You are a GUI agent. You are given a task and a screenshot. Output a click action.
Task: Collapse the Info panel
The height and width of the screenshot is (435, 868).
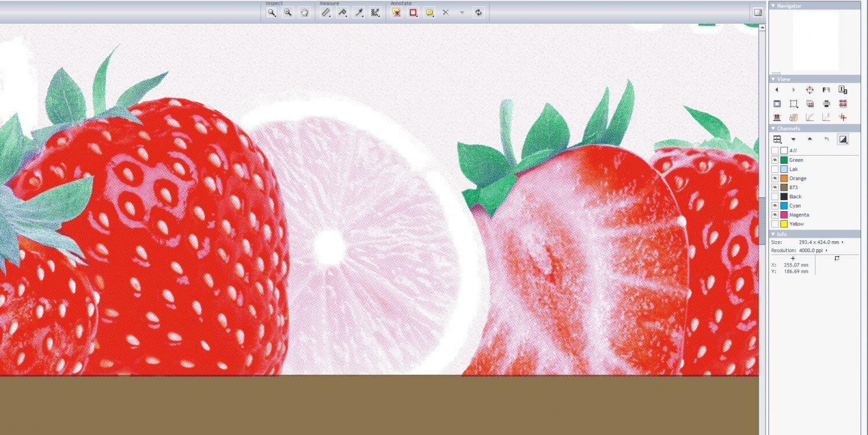coord(773,234)
